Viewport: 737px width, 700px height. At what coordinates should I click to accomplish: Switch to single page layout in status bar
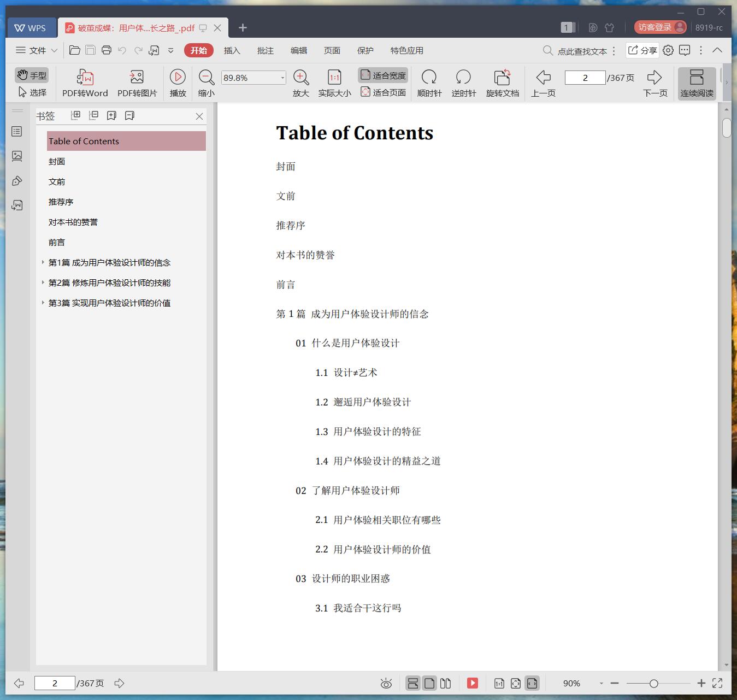coord(429,683)
